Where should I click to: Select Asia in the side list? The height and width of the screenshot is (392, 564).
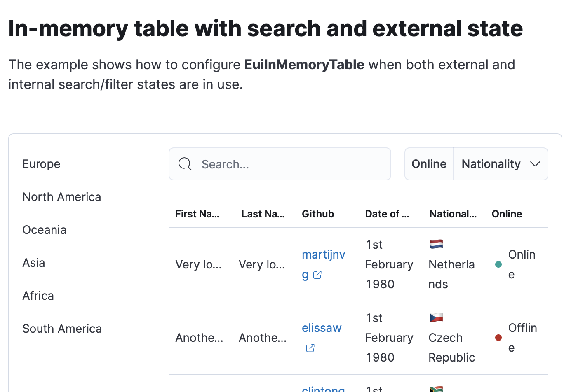[34, 263]
